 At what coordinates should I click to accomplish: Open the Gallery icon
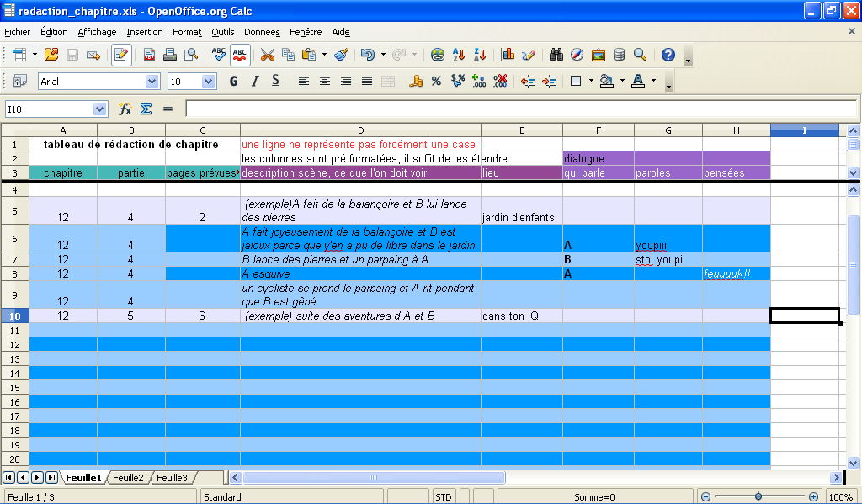click(x=599, y=55)
